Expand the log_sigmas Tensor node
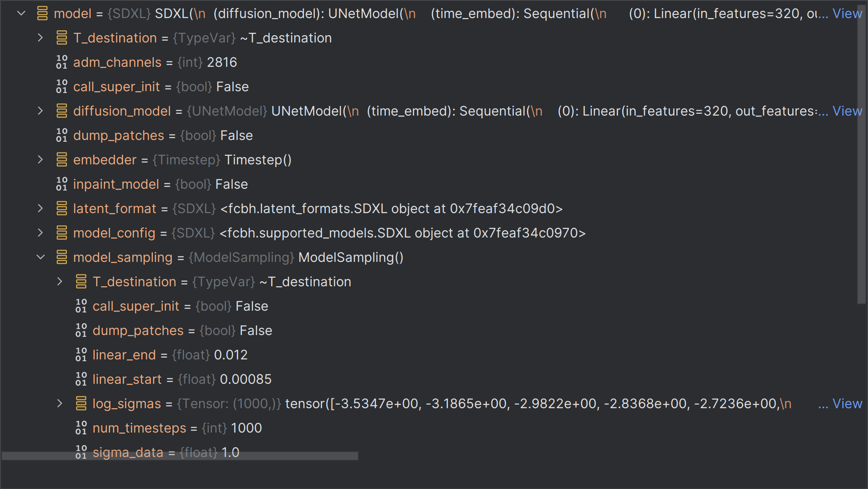 pyautogui.click(x=60, y=404)
